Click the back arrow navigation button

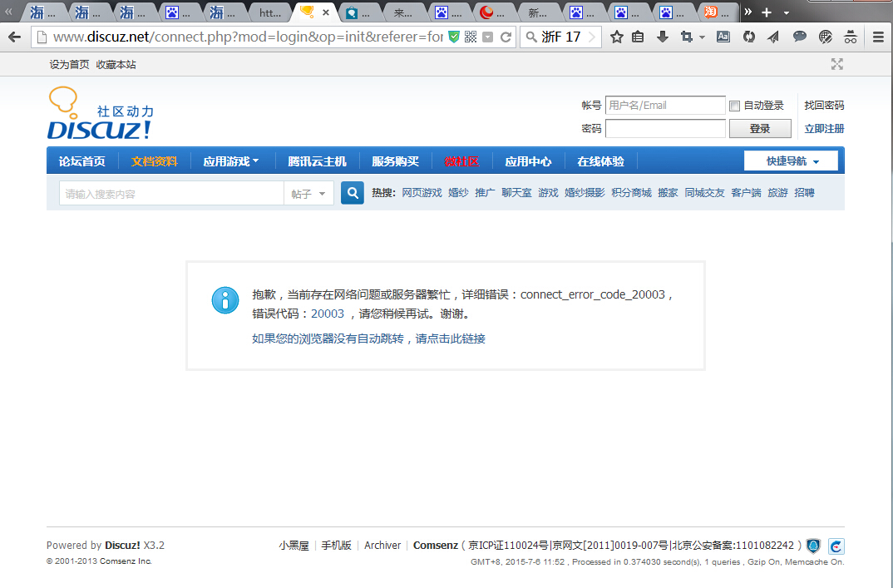point(14,37)
